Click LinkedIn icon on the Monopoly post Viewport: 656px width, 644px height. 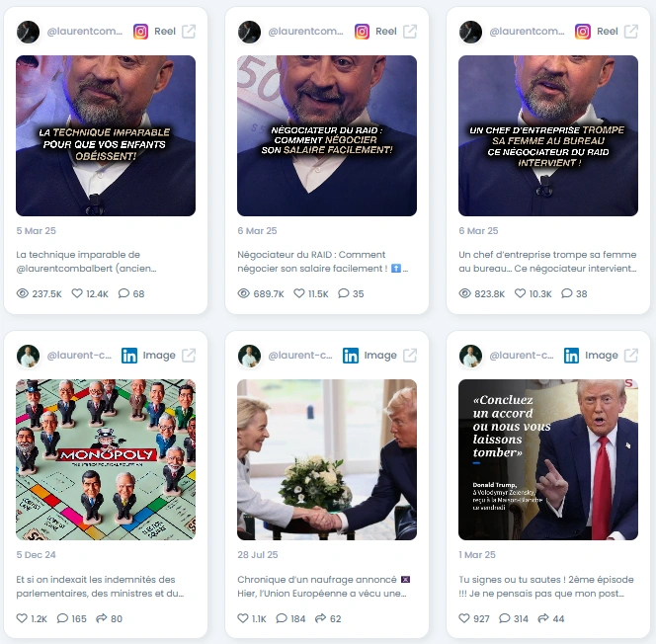pyautogui.click(x=129, y=356)
